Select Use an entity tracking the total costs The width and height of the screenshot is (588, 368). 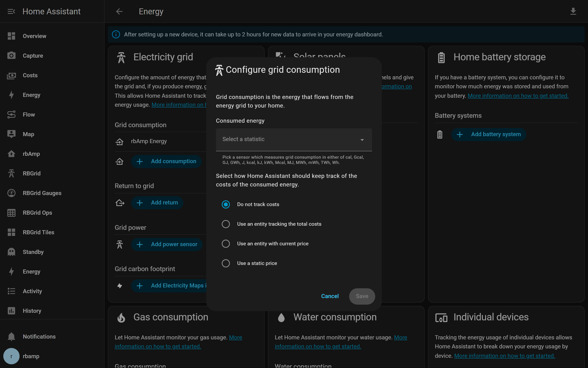tap(226, 224)
